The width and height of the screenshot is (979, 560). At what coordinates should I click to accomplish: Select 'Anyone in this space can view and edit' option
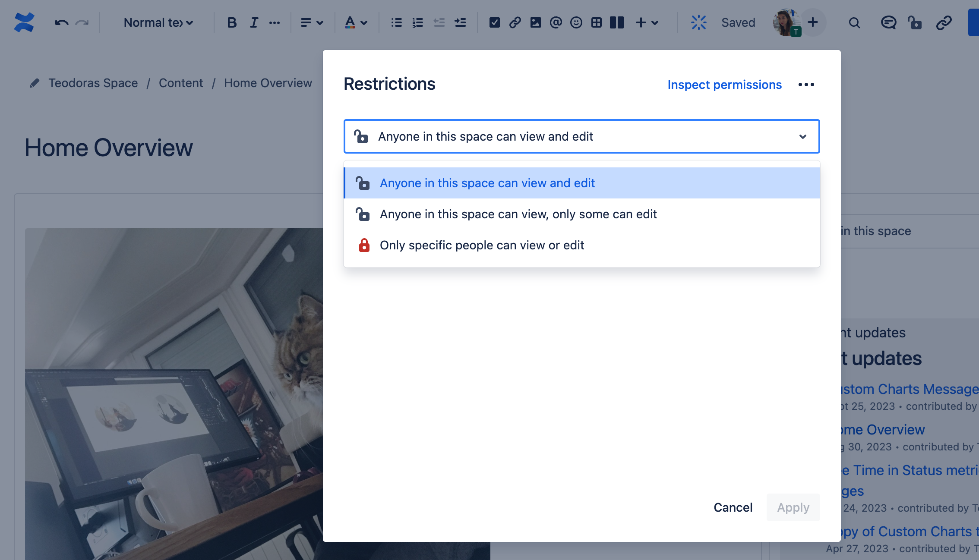pos(582,183)
